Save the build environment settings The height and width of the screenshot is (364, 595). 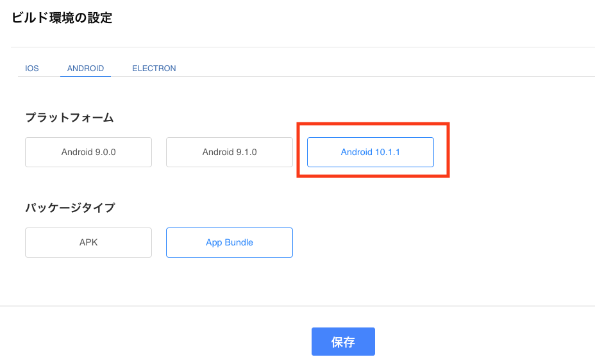[x=344, y=342]
